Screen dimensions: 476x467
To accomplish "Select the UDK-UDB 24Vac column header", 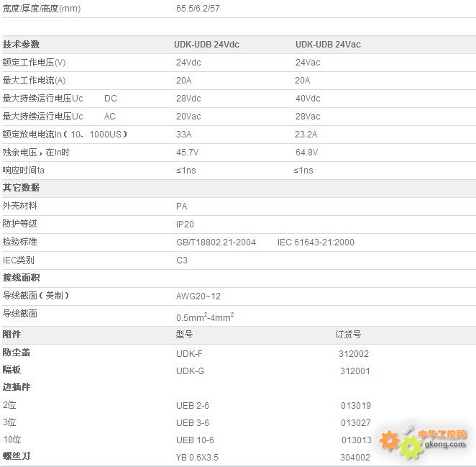I will click(328, 45).
